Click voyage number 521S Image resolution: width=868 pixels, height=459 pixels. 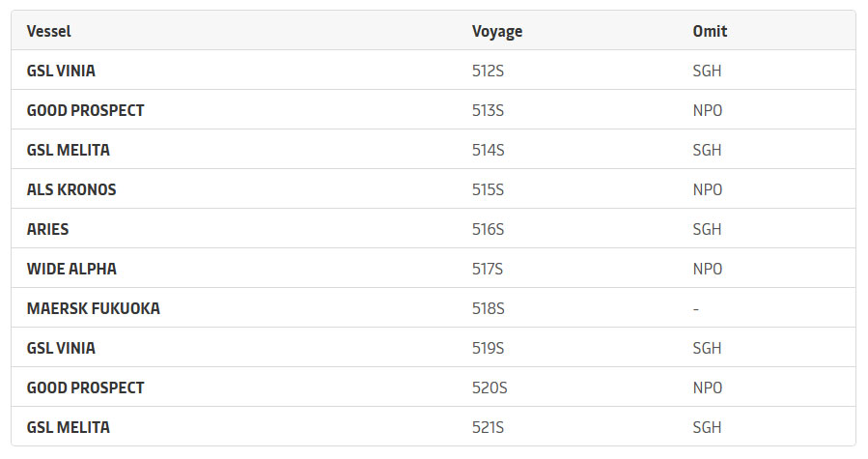point(488,427)
